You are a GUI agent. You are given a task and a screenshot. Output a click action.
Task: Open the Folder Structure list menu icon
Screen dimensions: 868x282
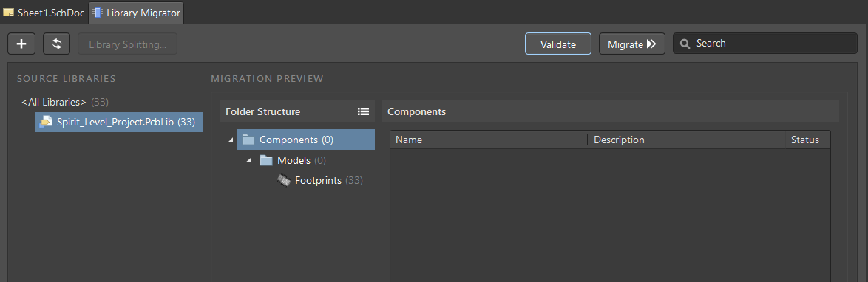coord(363,111)
